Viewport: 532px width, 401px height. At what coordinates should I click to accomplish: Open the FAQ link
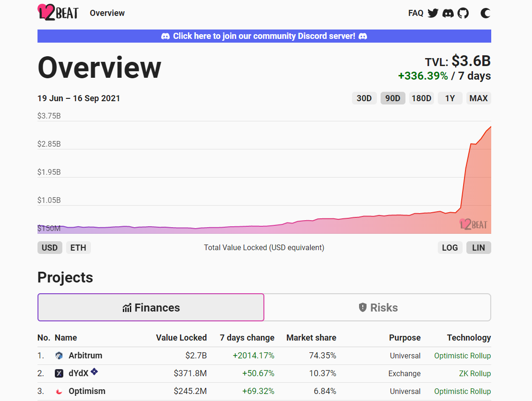click(416, 13)
